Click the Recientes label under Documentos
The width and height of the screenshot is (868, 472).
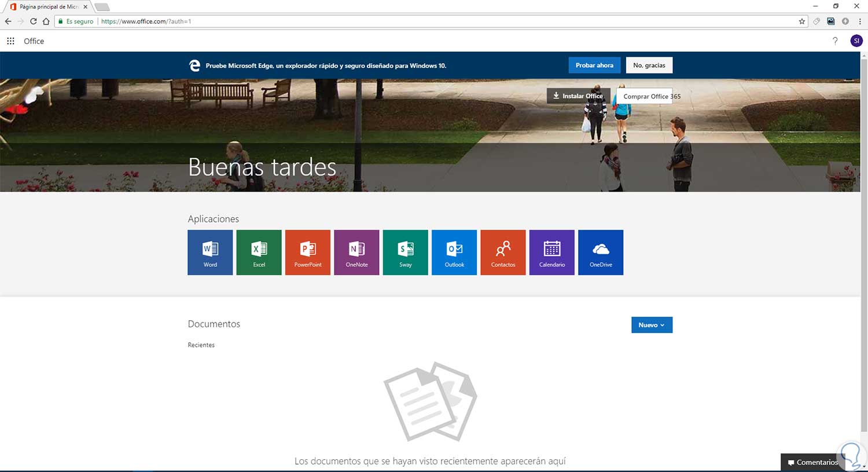(201, 345)
